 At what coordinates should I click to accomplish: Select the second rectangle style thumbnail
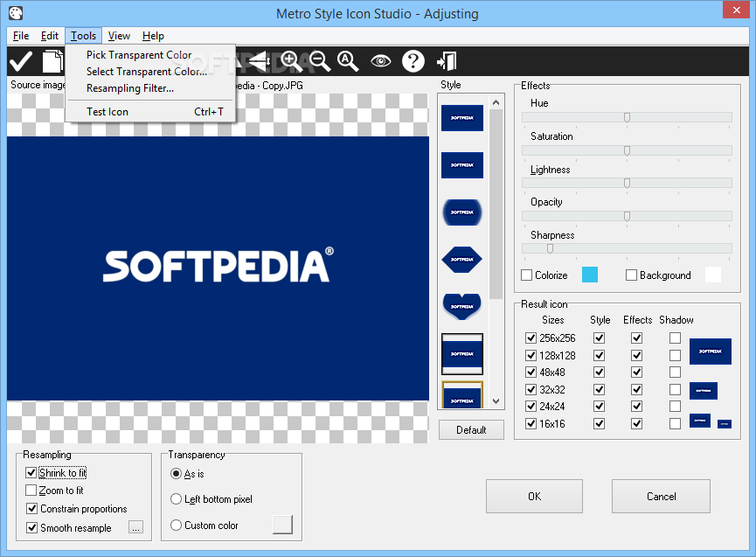(461, 165)
